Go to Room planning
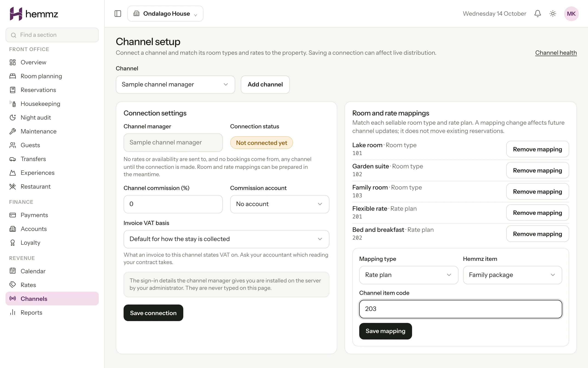The height and width of the screenshot is (368, 588). [52, 76]
